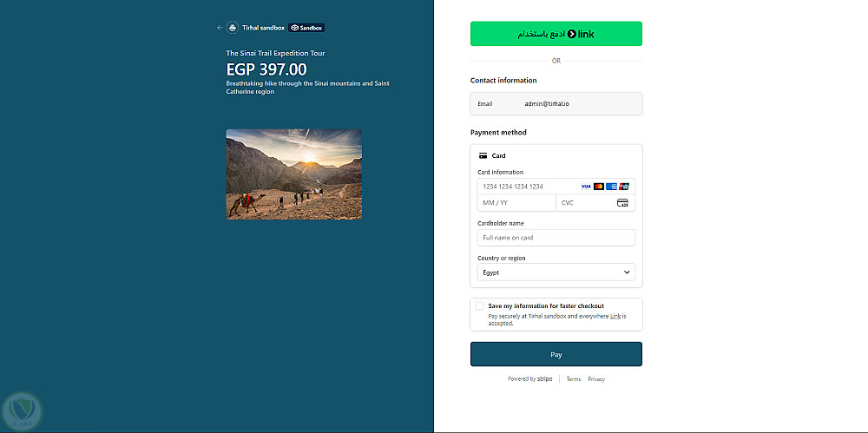Click the back arrow beside Tirhal sandbox
Viewport: 868px width, 433px height.
(x=220, y=28)
